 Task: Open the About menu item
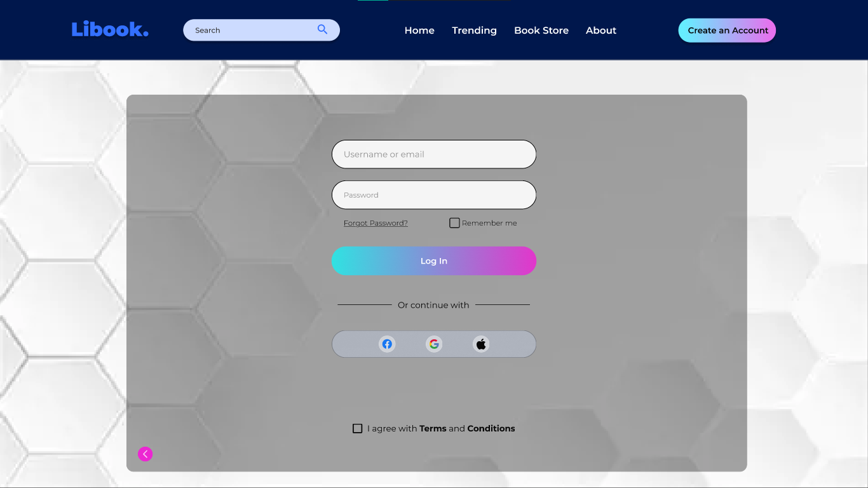tap(601, 30)
